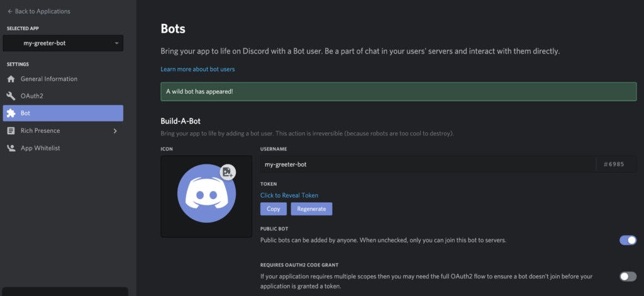The image size is (644, 296).
Task: Click the Discord bot avatar image
Action: pos(206,193)
